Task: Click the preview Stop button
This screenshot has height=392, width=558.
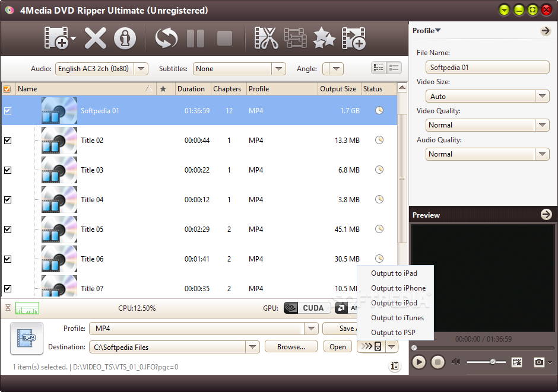Action: tap(437, 362)
